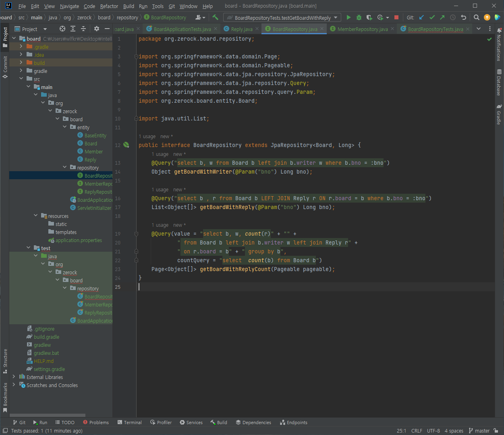Toggle the Database tool window
504x435 pixels.
[x=499, y=82]
